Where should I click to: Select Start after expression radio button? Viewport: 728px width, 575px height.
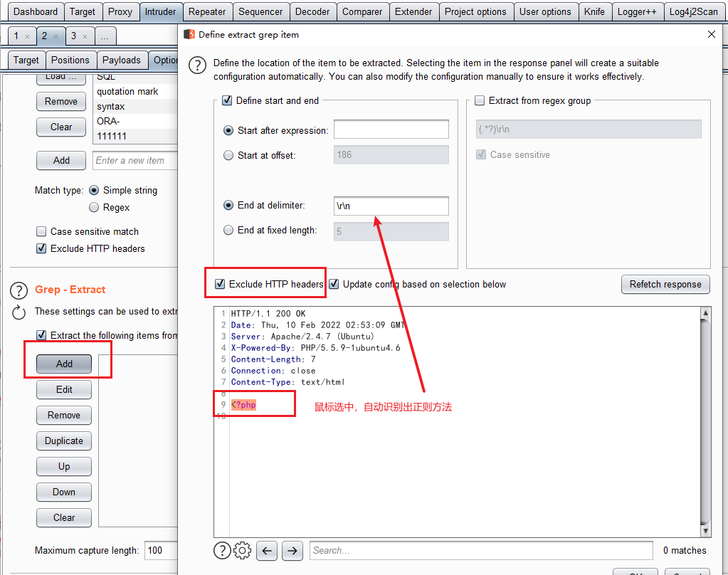pyautogui.click(x=228, y=130)
